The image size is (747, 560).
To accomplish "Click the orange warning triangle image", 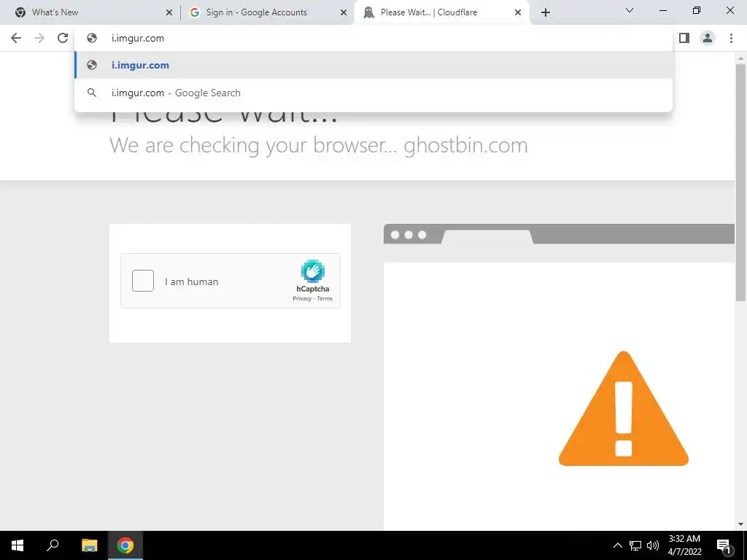I will [624, 408].
